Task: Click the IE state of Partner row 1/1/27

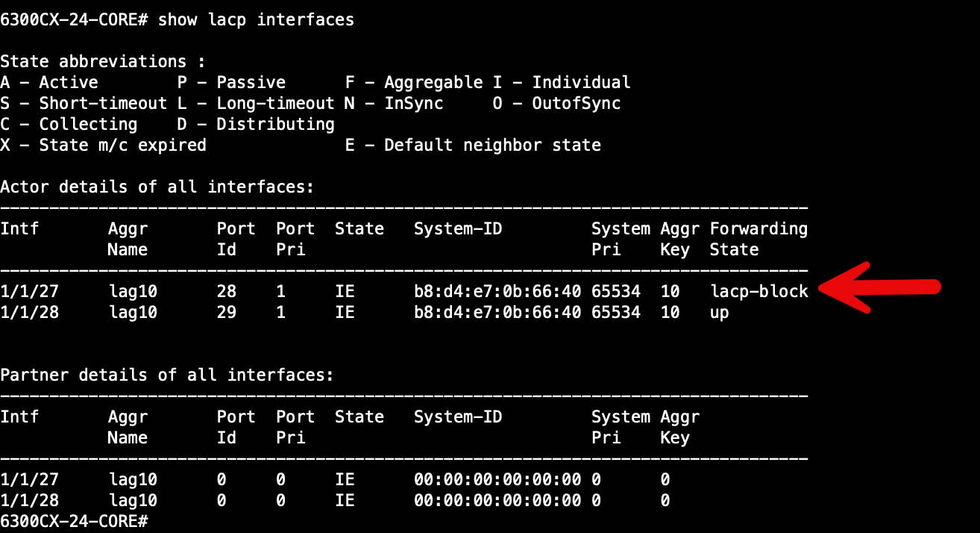Action: tap(345, 479)
